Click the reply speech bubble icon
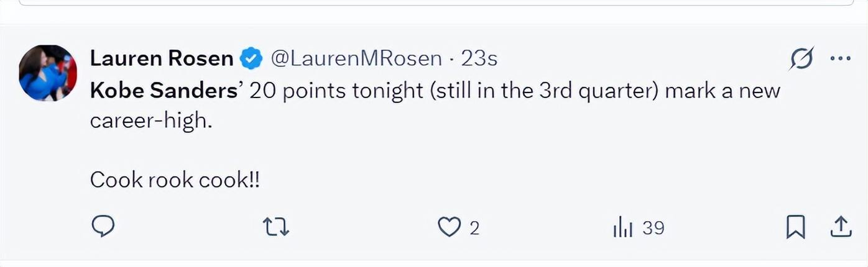This screenshot has width=868, height=267. (103, 227)
